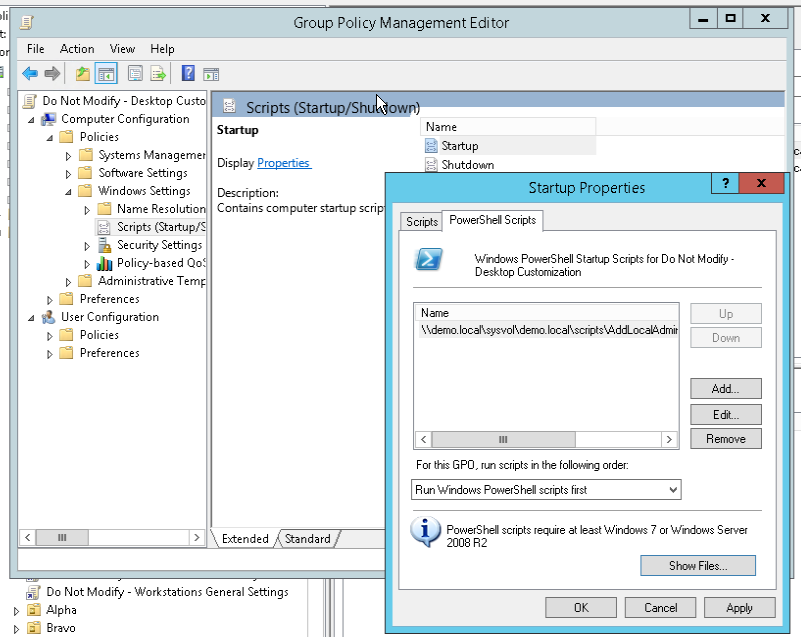Click the Edit... button

[x=725, y=414]
